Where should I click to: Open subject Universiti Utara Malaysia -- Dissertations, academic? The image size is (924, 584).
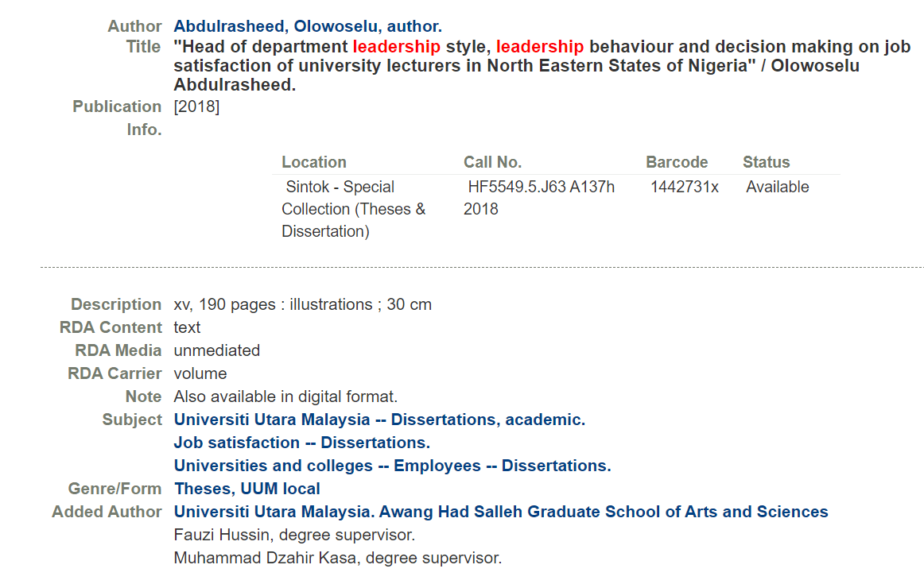point(379,420)
